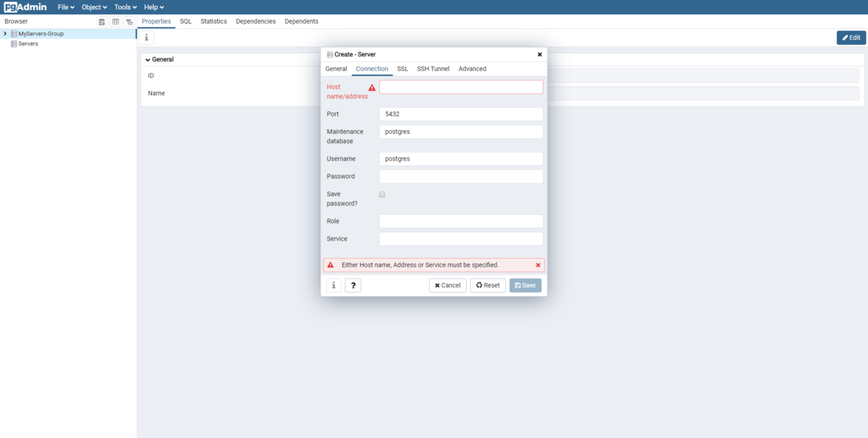Click the Port field showing 5432
This screenshot has width=868, height=438.
pos(461,114)
